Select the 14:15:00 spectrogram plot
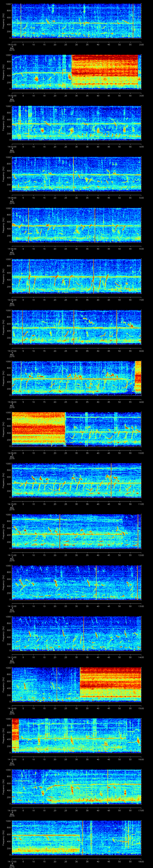153x868 pixels. point(77,736)
